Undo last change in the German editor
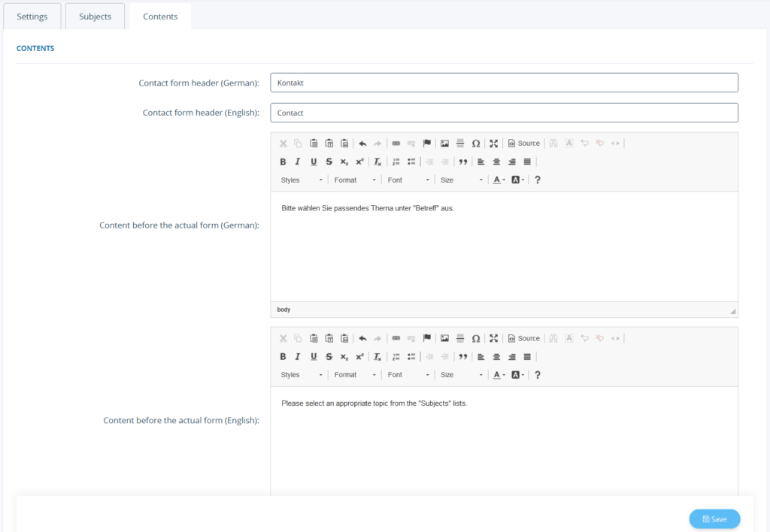This screenshot has height=532, width=770. [x=362, y=144]
